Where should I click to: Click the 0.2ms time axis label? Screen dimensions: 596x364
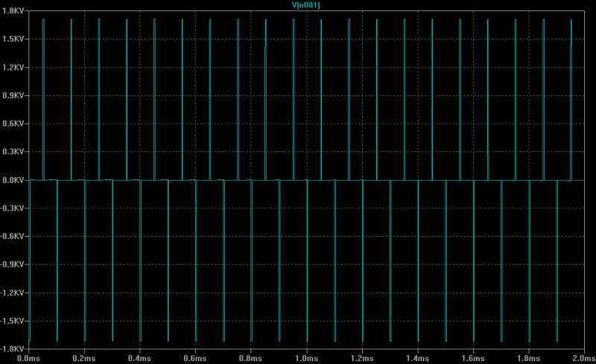(x=84, y=358)
